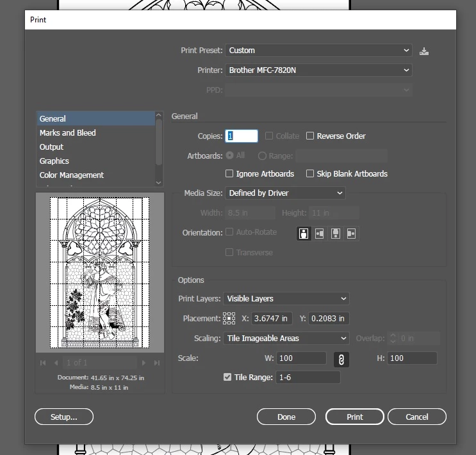Check Skip Blank Artboards
The width and height of the screenshot is (476, 455).
(x=310, y=173)
